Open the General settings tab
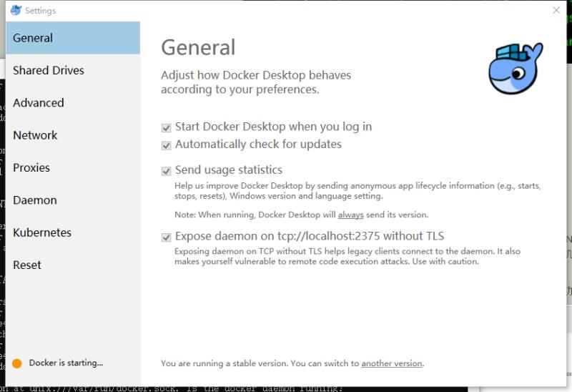 tap(73, 38)
